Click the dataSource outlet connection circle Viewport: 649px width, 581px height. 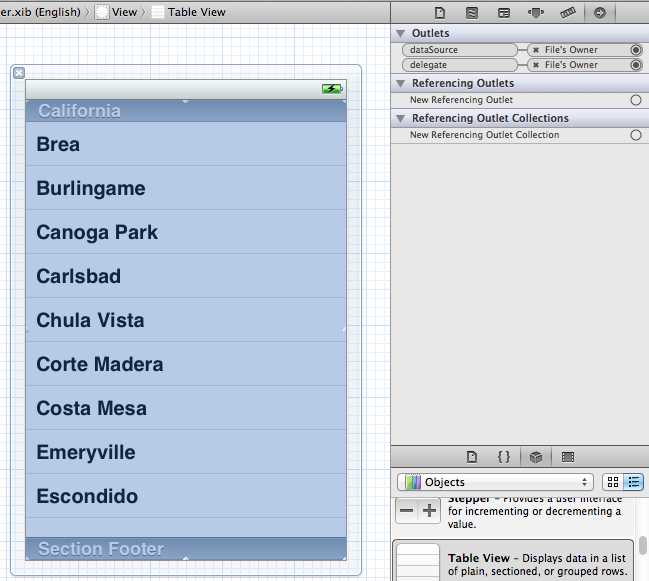click(636, 50)
